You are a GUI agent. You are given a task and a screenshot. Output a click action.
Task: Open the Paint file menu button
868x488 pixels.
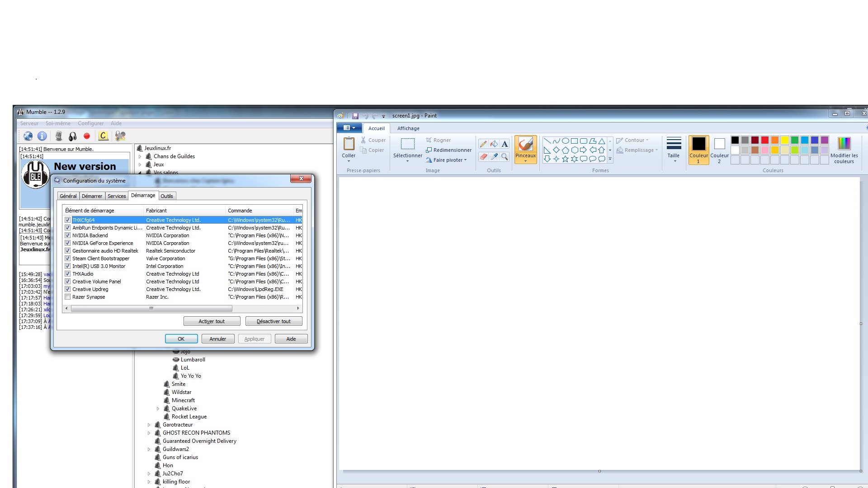(x=349, y=128)
